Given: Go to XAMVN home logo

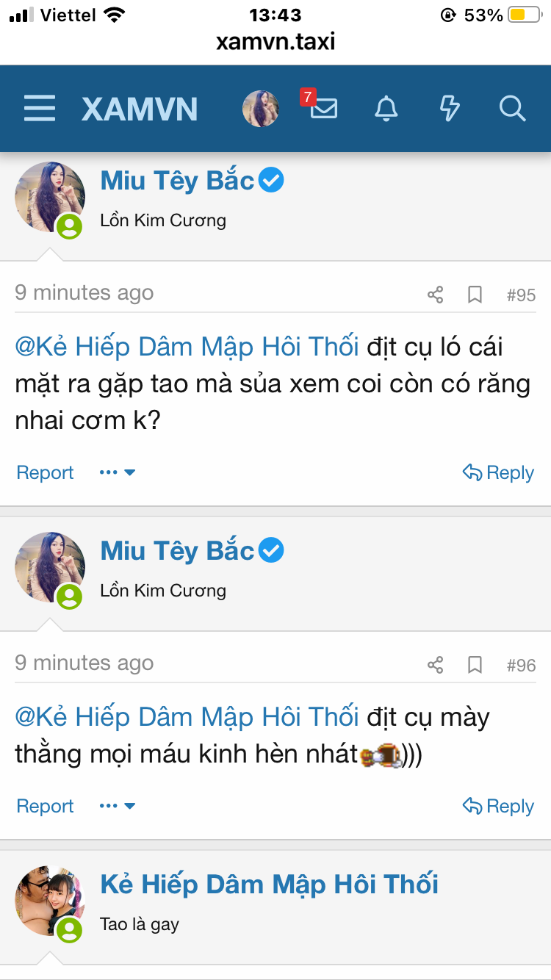Looking at the screenshot, I should pos(140,109).
